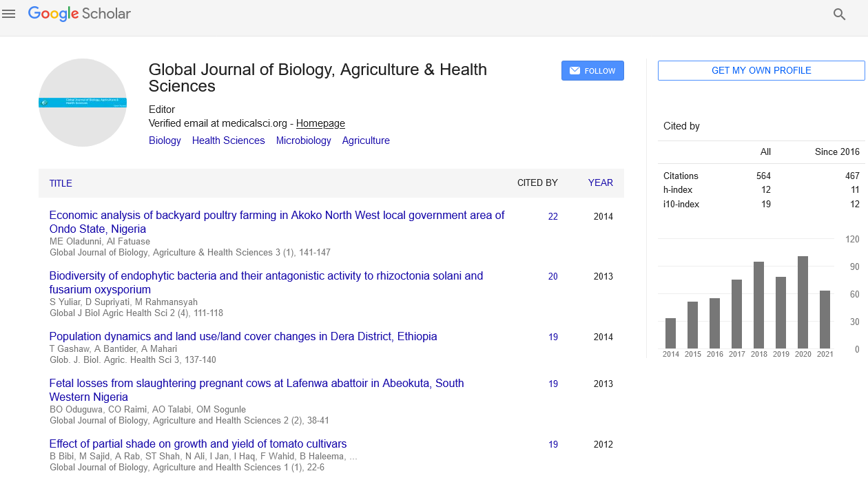Open search with magnifier icon

pyautogui.click(x=839, y=14)
